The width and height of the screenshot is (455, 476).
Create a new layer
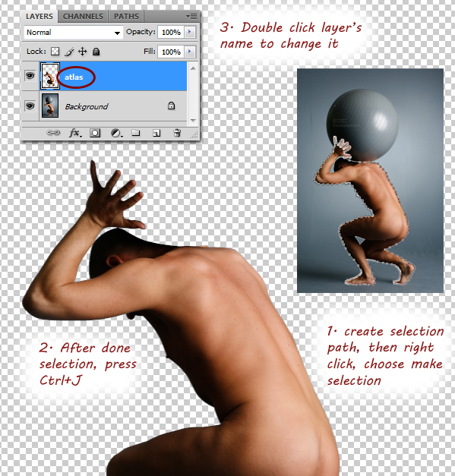pos(156,133)
